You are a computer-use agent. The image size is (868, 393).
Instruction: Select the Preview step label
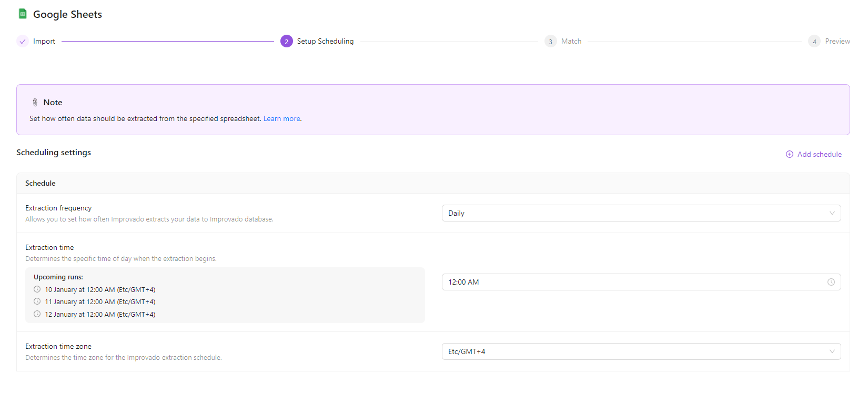click(x=837, y=41)
